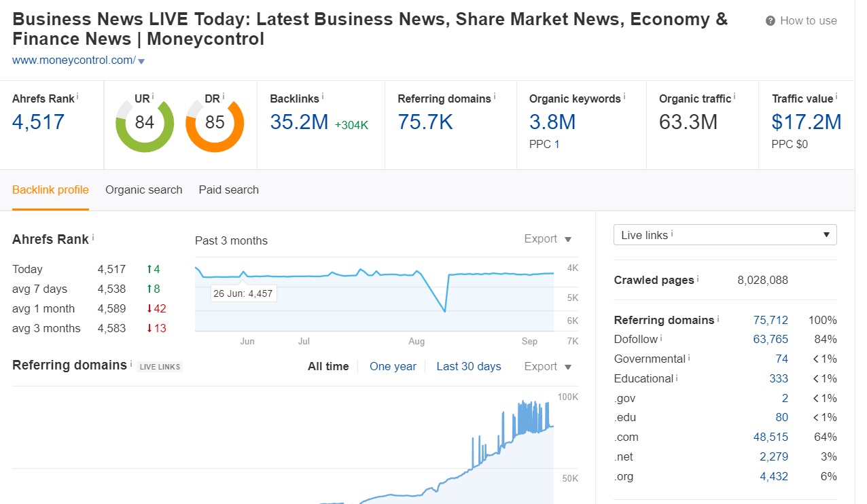This screenshot has width=867, height=504.
Task: Click the +304K backlinks change value
Action: (351, 125)
